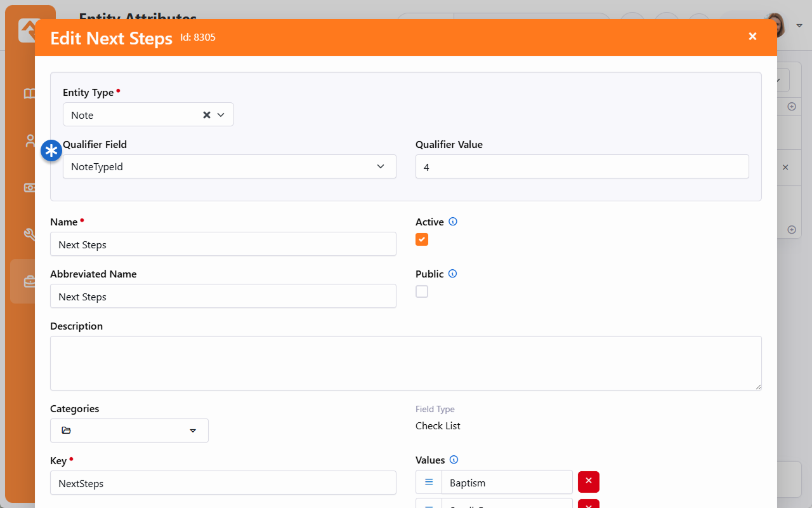Click the Name text field
Screen dimensions: 812x508
pos(223,244)
